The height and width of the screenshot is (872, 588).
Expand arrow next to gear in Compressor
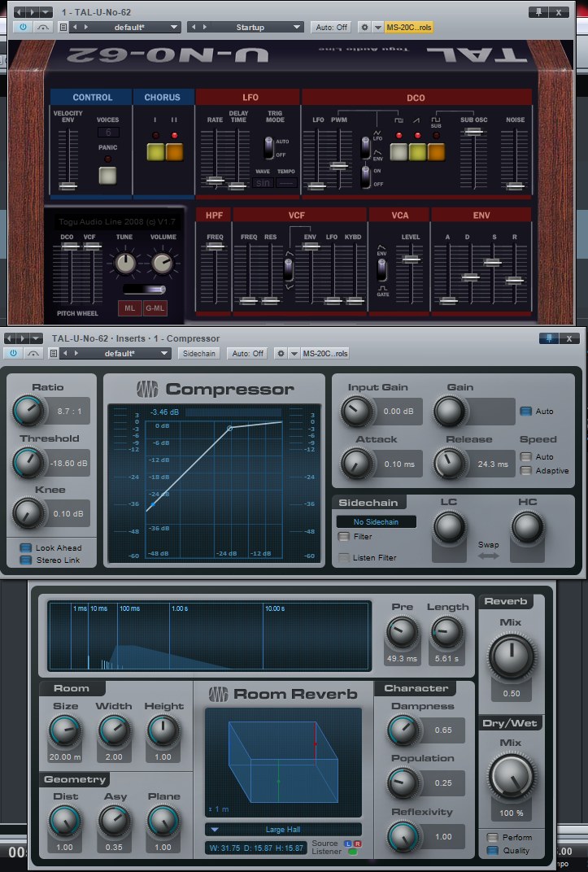(294, 353)
